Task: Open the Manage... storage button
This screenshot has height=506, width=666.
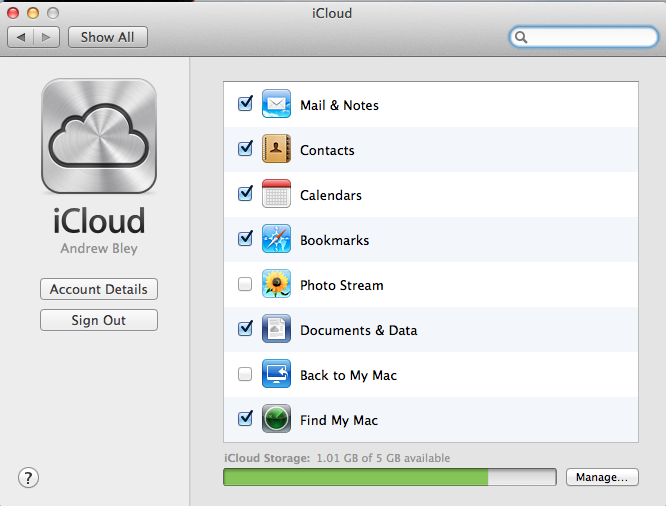Action: (602, 477)
